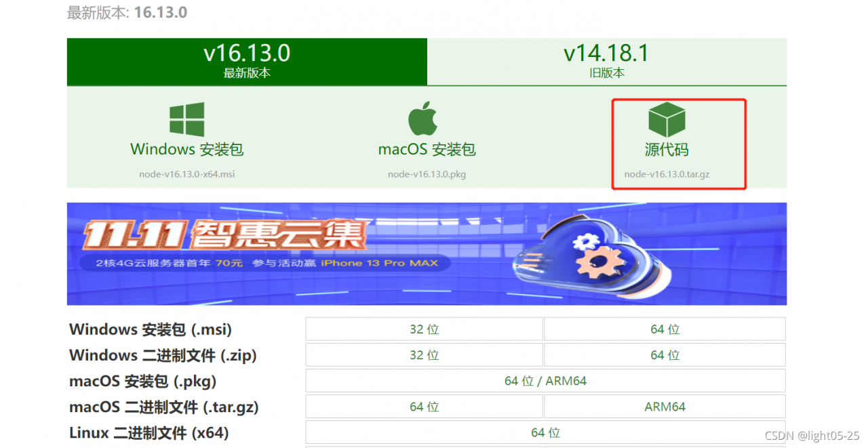The width and height of the screenshot is (868, 448).
Task: Select 64 位 / ARM64 macOS .pkg
Action: pos(545,381)
